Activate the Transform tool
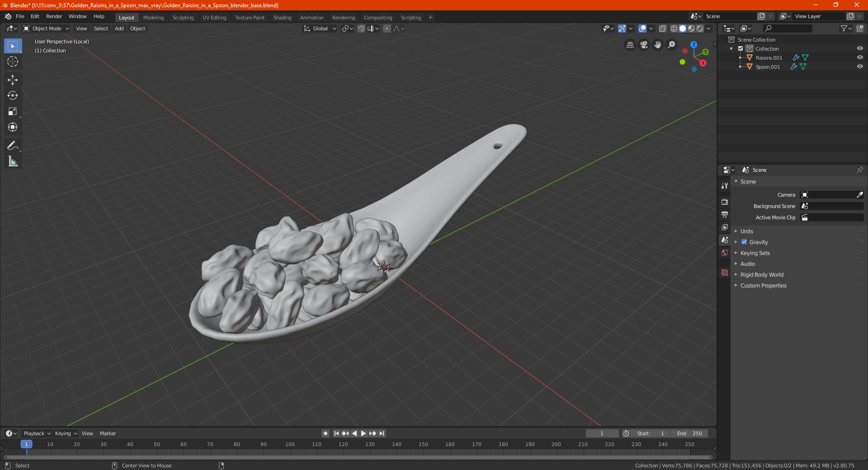Viewport: 868px width, 470px height. [x=13, y=127]
